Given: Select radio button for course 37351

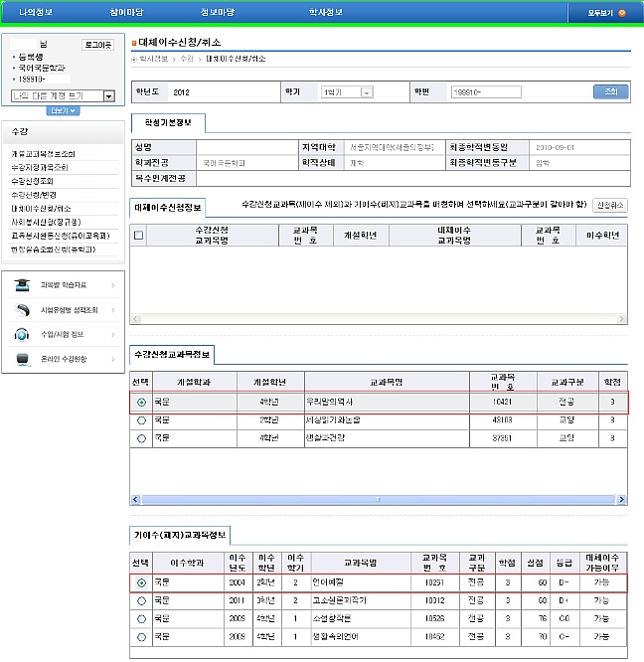Looking at the screenshot, I should [x=141, y=437].
